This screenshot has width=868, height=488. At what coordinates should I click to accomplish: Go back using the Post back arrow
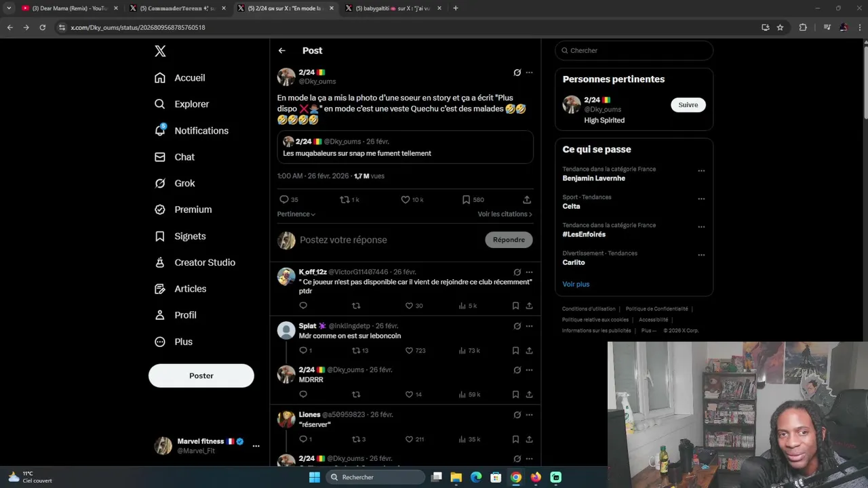click(282, 51)
